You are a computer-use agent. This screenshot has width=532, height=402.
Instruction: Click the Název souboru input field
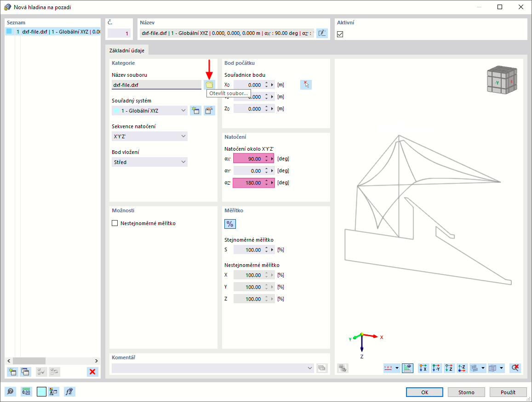click(x=156, y=85)
